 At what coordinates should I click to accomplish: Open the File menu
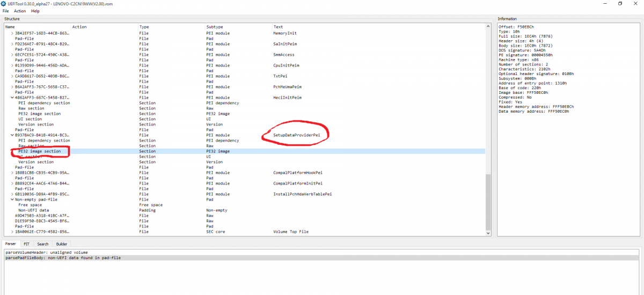[5, 11]
